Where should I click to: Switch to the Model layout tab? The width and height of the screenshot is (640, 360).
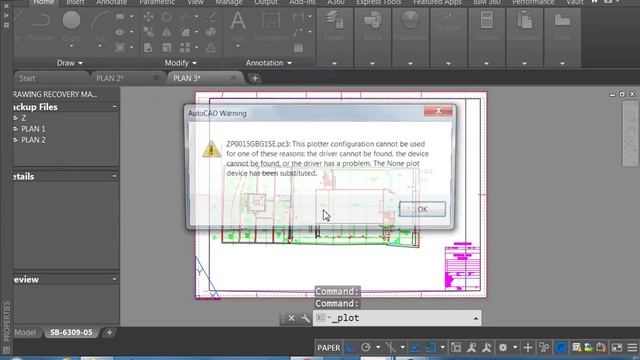point(25,332)
